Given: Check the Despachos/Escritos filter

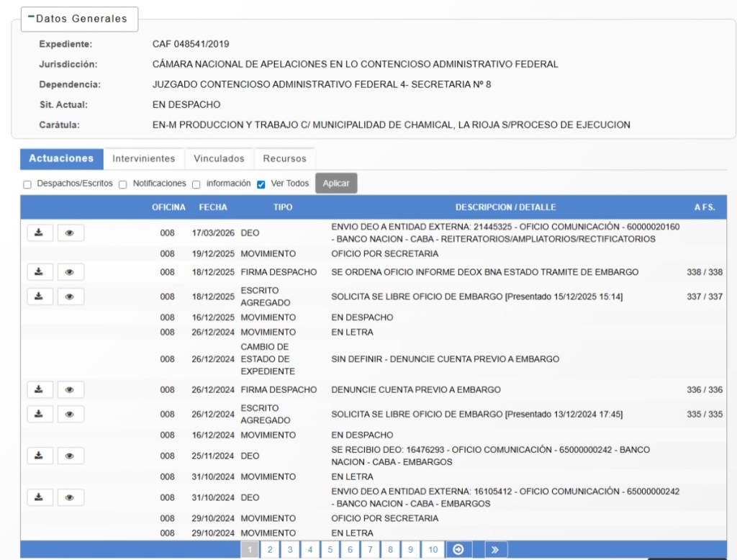Looking at the screenshot, I should point(27,184).
